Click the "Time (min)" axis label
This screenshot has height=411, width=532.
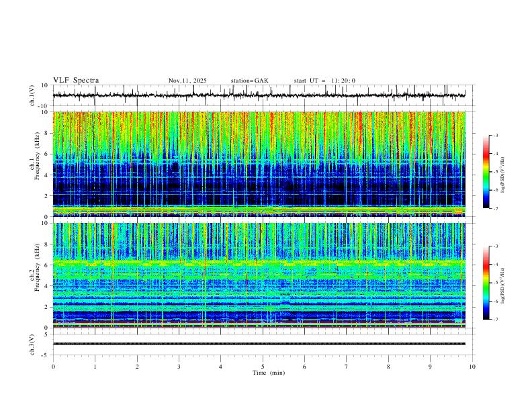pos(269,373)
